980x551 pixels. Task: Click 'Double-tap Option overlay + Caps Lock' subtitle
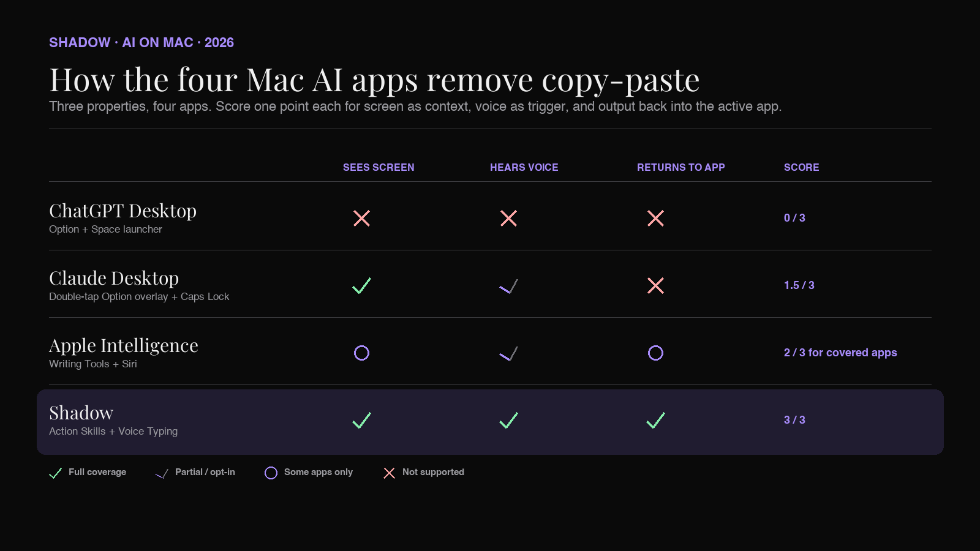coord(139,297)
